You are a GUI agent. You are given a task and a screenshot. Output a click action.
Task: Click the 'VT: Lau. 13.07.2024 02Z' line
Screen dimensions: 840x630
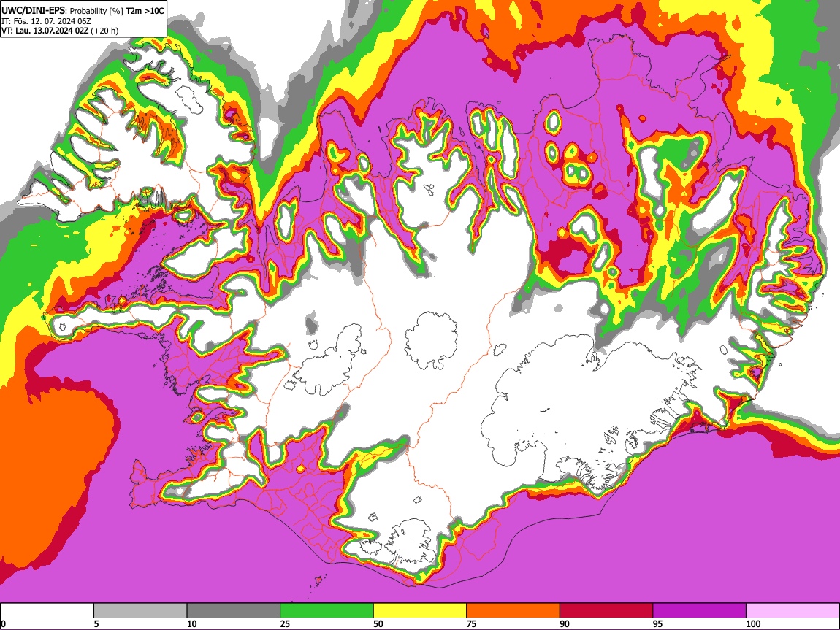click(45, 31)
